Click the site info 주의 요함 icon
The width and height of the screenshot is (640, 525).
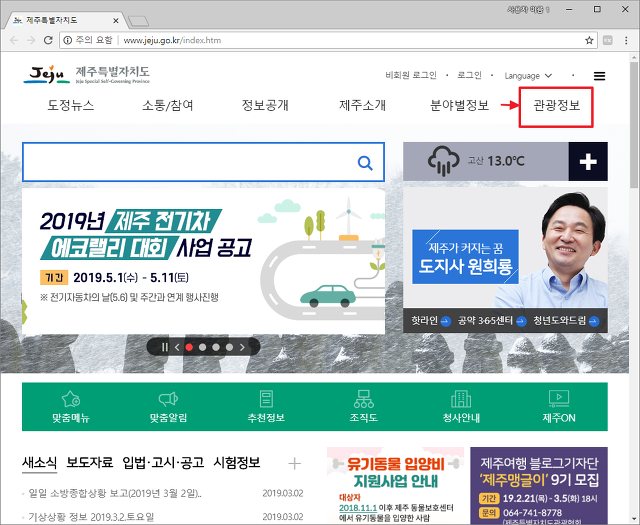coord(68,40)
